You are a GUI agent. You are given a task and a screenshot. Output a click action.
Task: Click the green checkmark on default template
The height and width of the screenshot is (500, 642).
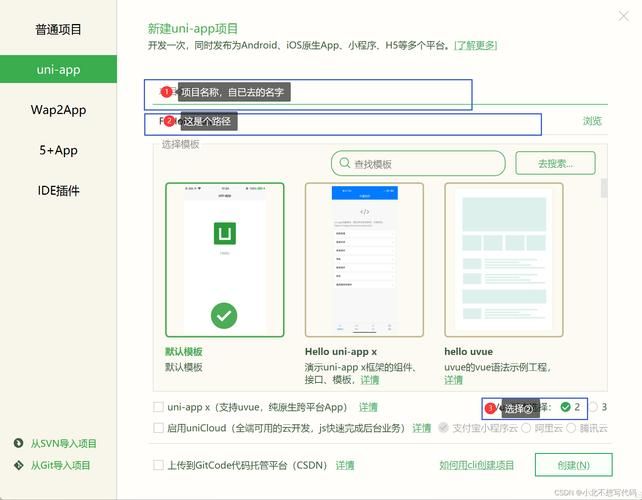tap(224, 316)
